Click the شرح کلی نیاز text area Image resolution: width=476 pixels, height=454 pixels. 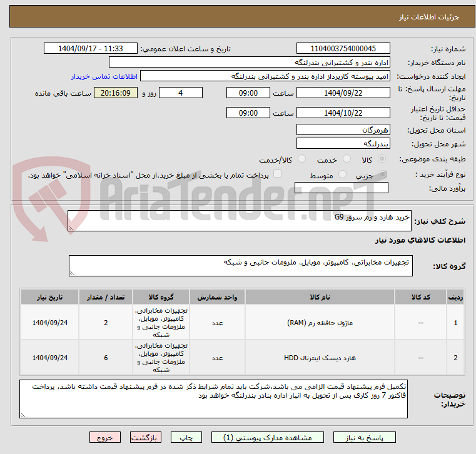coord(240,221)
